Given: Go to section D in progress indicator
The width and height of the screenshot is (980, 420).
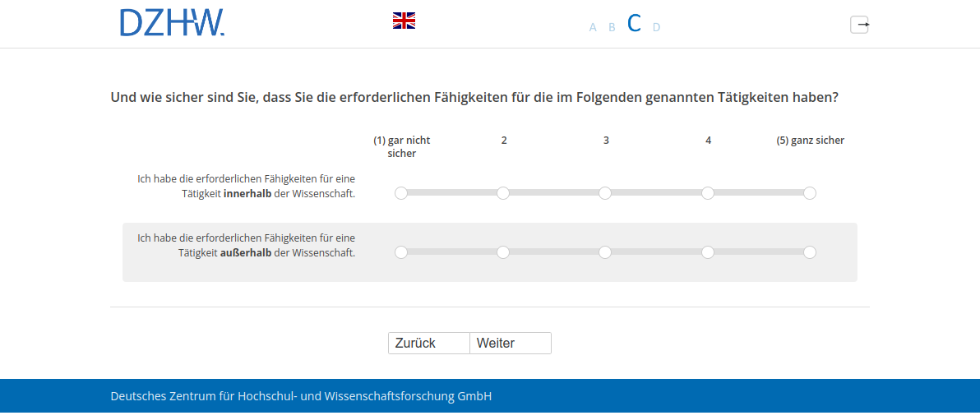Looking at the screenshot, I should 656,27.
